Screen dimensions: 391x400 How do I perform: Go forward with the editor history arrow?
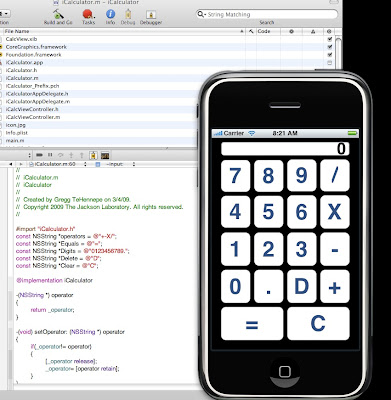coord(21,164)
